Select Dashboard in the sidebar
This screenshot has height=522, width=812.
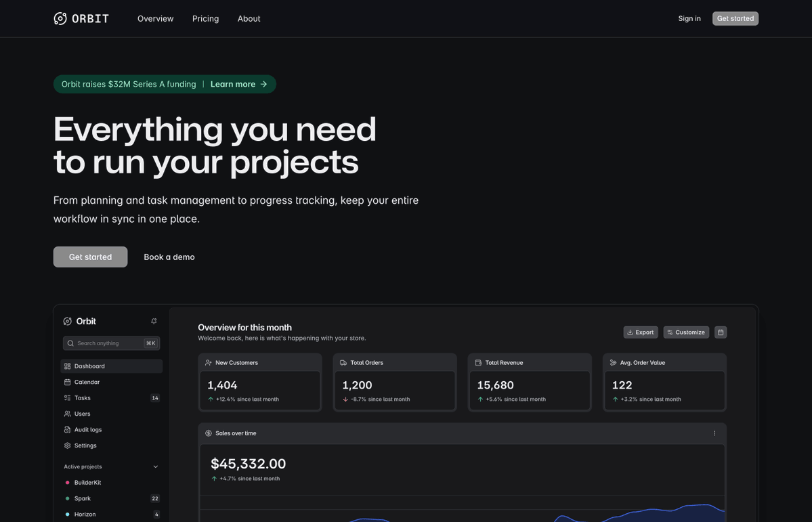pos(111,366)
